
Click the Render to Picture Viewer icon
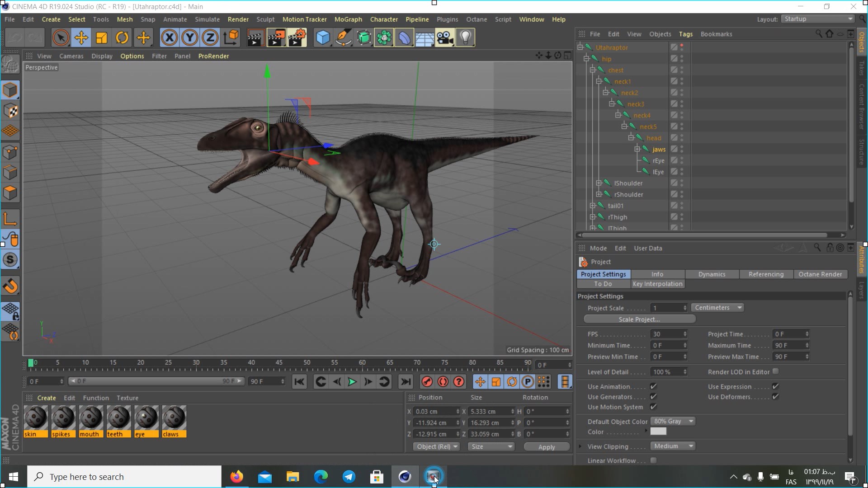click(x=275, y=38)
